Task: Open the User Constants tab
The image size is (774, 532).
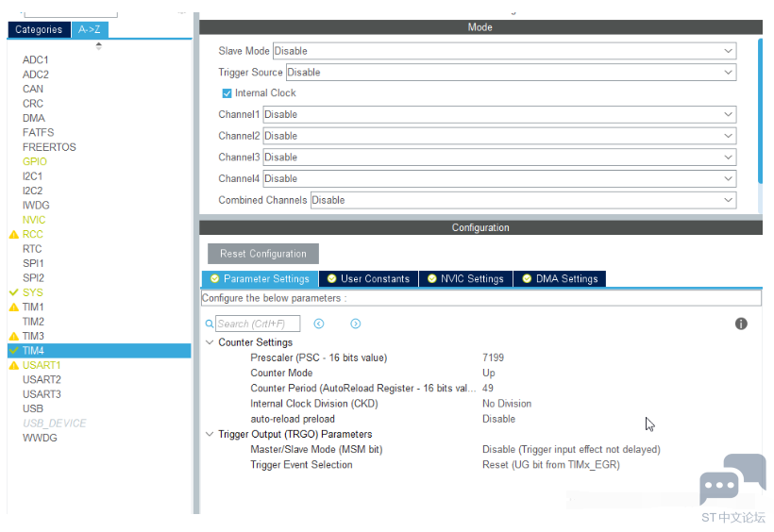Action: click(369, 279)
